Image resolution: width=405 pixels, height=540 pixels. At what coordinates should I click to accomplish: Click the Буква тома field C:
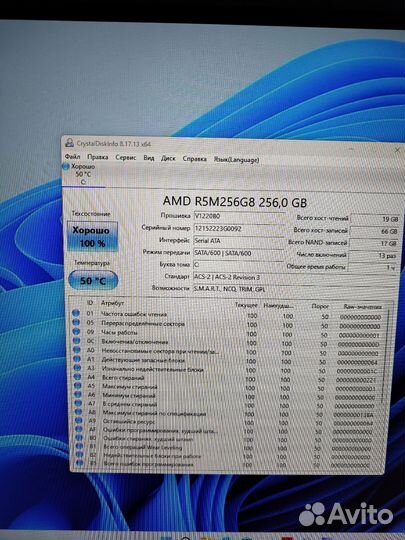(238, 265)
